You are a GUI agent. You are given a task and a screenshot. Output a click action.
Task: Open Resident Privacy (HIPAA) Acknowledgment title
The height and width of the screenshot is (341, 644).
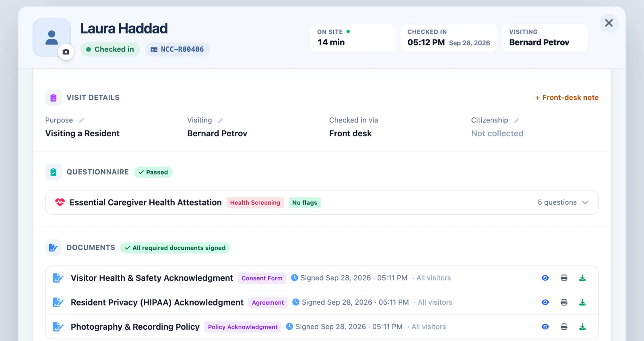point(157,302)
